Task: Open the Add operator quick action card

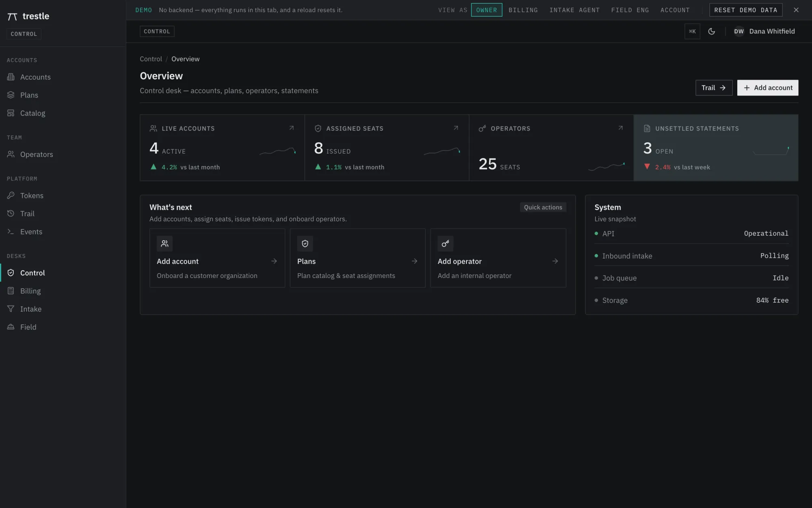Action: (x=498, y=258)
